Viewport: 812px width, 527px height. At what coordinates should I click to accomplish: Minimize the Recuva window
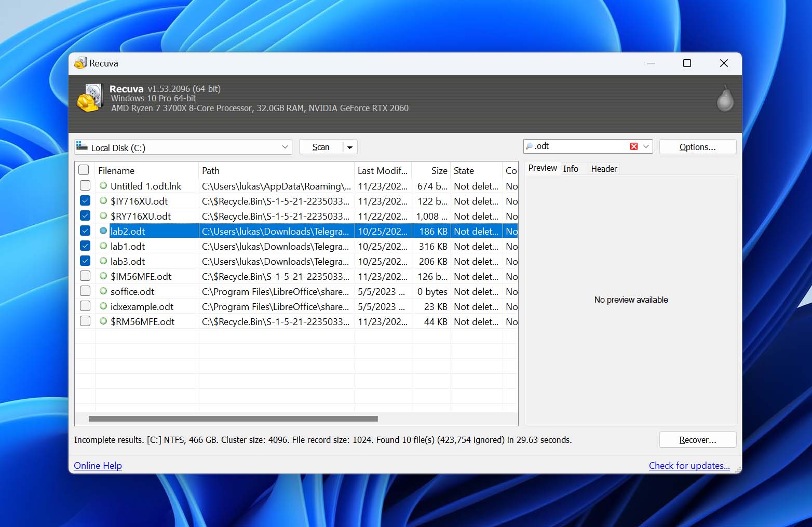pos(651,63)
